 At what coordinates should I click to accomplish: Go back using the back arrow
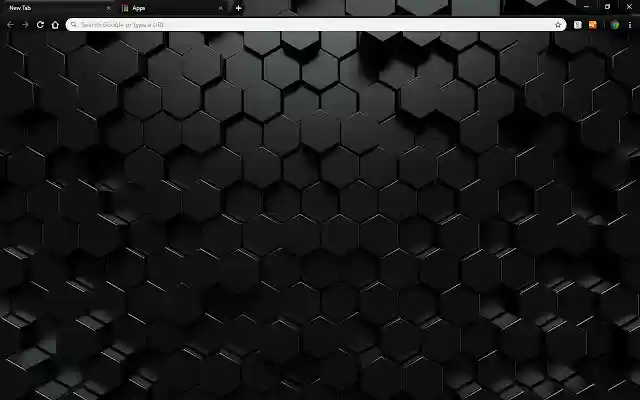point(10,25)
